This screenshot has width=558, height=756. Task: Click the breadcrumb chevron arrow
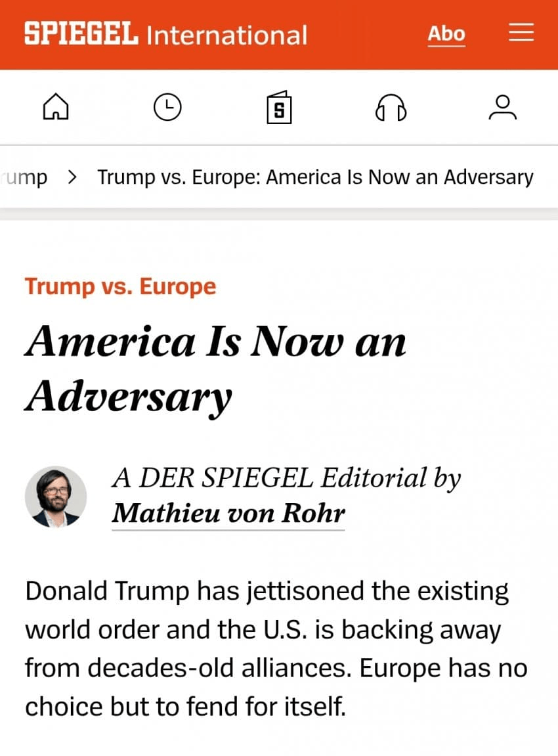73,177
